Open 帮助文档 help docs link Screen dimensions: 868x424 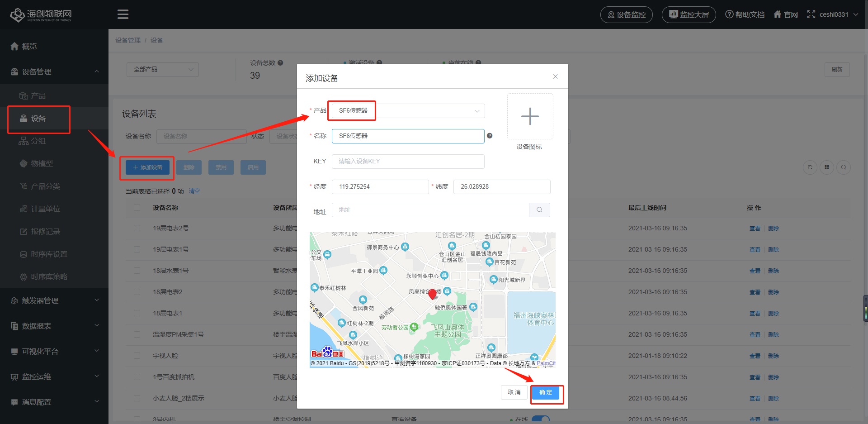(745, 14)
